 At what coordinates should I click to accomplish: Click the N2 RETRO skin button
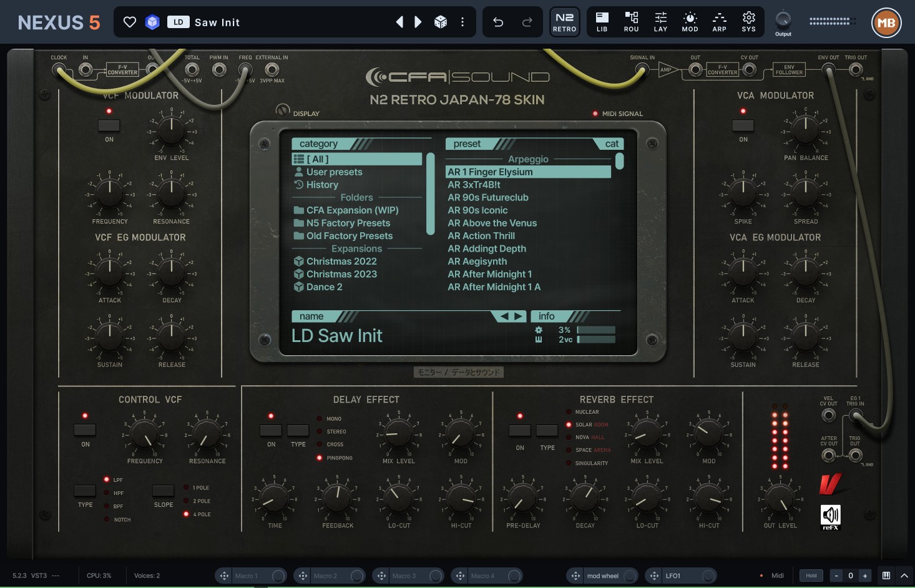pyautogui.click(x=564, y=22)
